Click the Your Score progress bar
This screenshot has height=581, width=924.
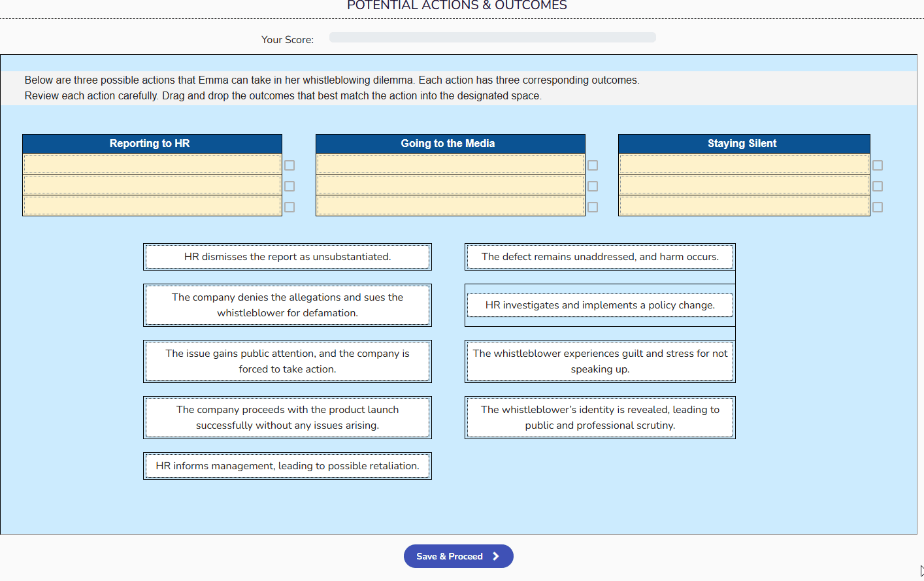click(x=492, y=37)
